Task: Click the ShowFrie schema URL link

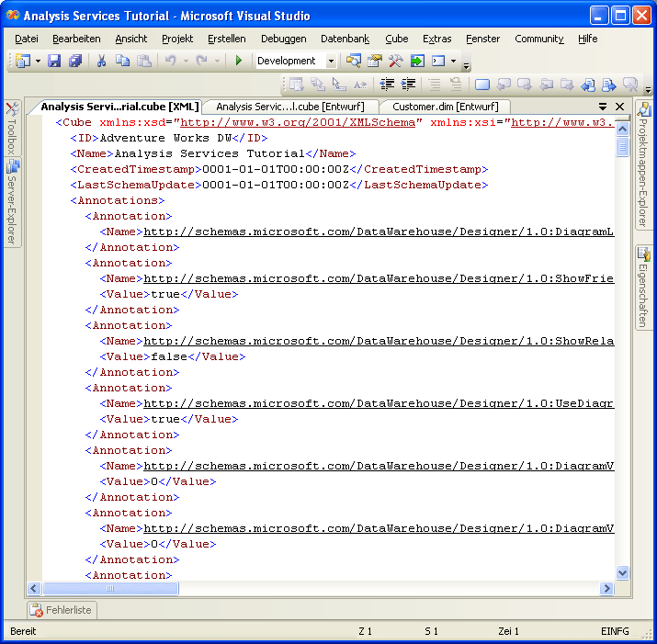Action: [x=379, y=278]
